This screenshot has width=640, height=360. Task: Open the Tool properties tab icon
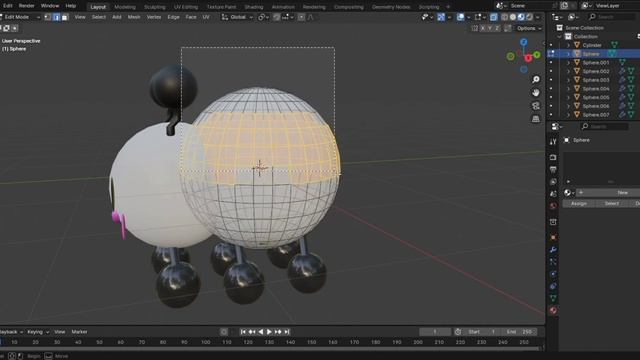(553, 142)
